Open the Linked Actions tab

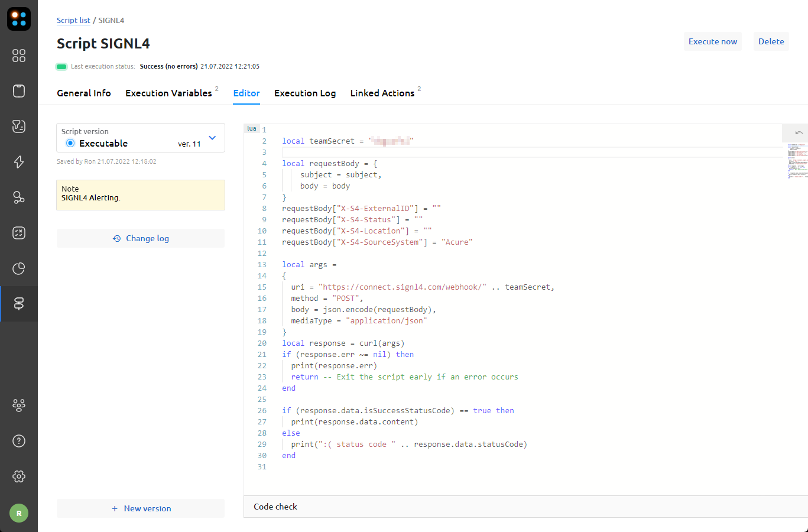pyautogui.click(x=382, y=93)
